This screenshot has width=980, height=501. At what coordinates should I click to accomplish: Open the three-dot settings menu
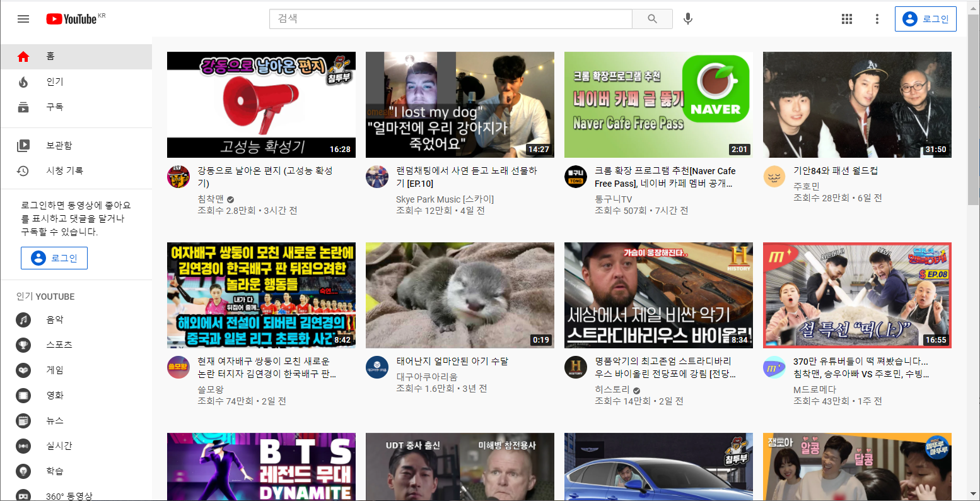877,19
